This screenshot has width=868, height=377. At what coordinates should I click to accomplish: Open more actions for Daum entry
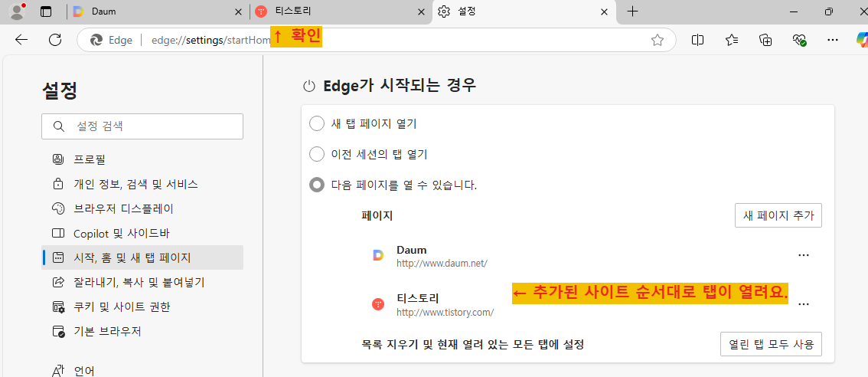click(804, 255)
